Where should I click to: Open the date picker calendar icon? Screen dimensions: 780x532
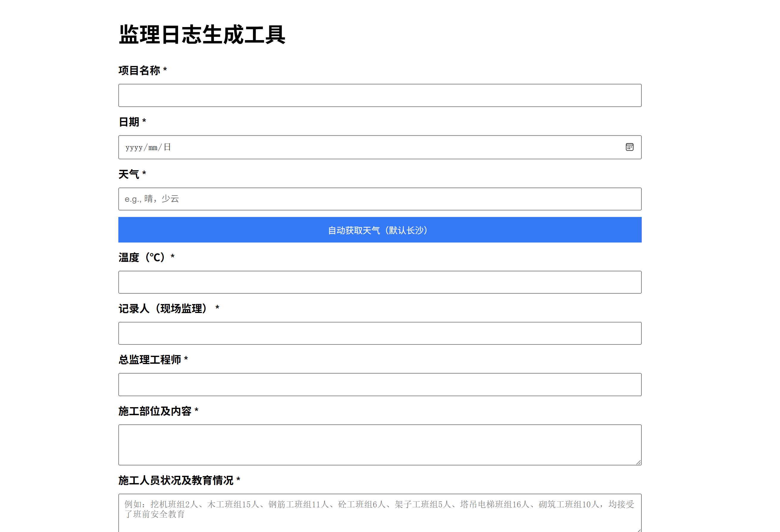coord(630,147)
